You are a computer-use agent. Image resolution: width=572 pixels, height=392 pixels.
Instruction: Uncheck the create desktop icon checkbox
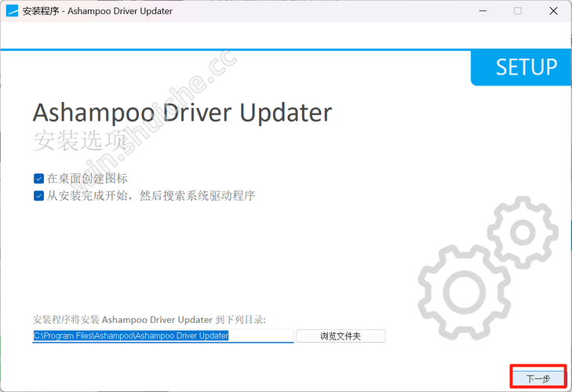(x=38, y=179)
